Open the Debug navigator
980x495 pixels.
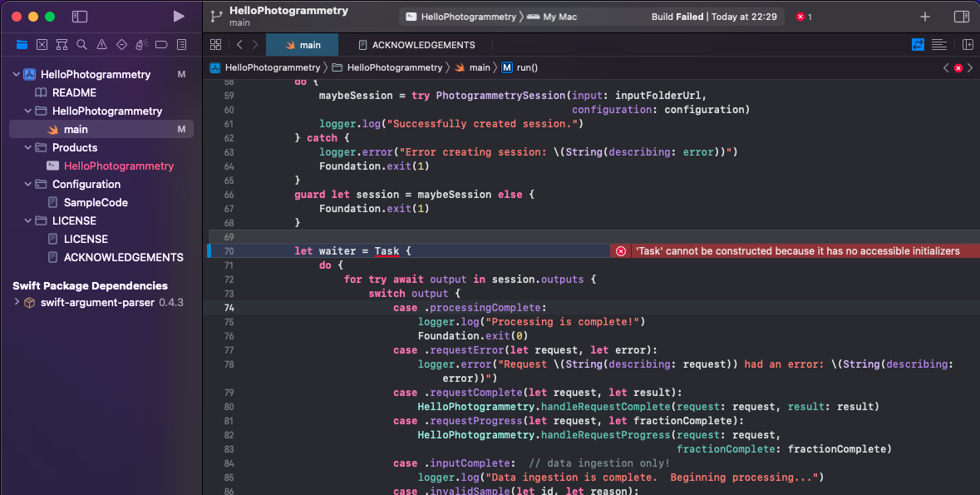142,44
